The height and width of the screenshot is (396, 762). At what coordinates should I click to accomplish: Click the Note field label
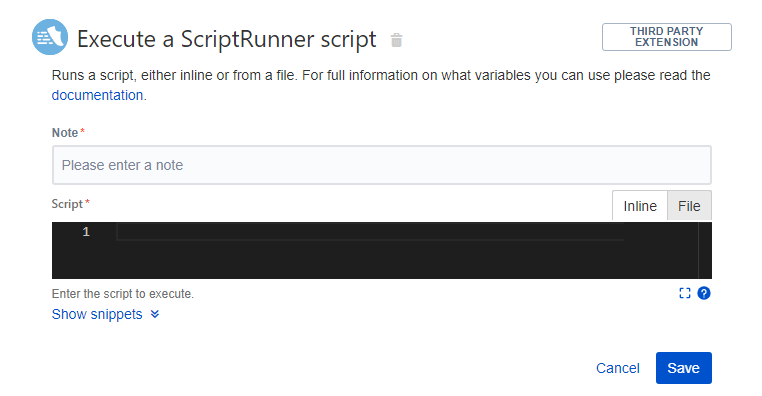65,133
